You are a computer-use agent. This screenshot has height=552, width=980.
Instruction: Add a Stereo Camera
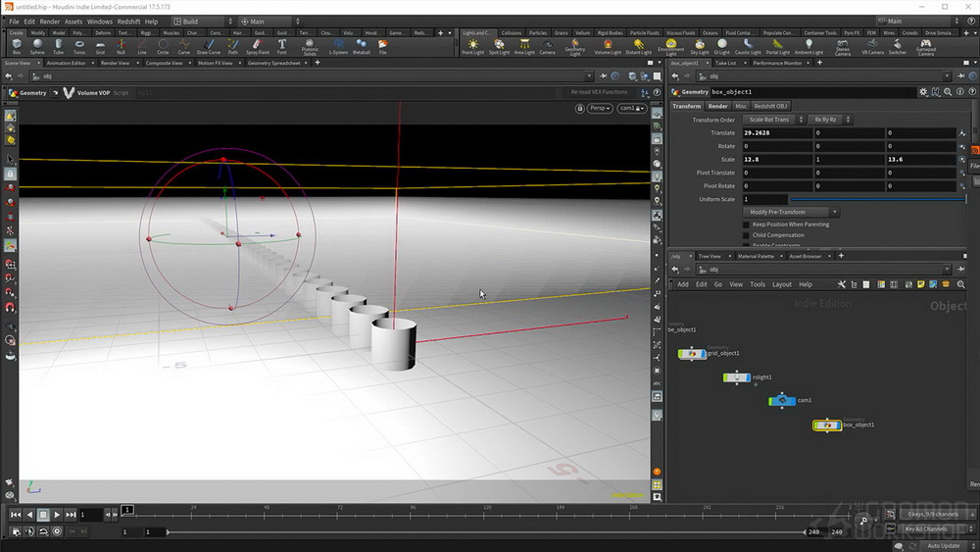pyautogui.click(x=843, y=47)
